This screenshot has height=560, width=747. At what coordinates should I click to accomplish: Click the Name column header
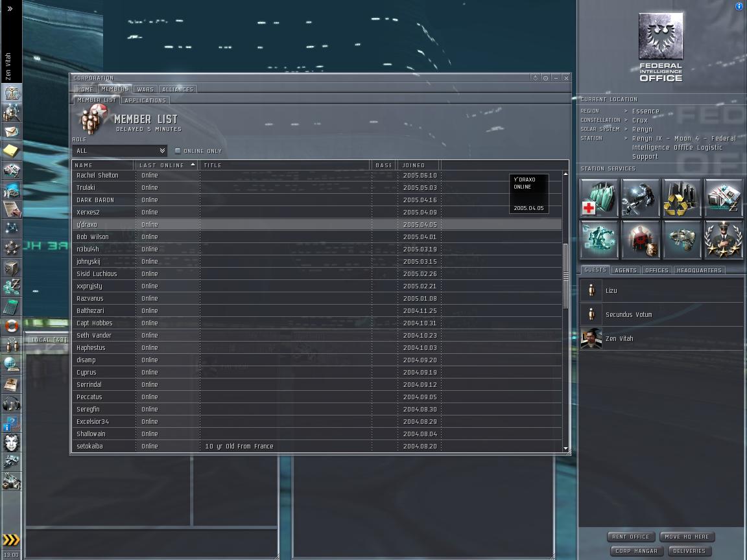[103, 165]
